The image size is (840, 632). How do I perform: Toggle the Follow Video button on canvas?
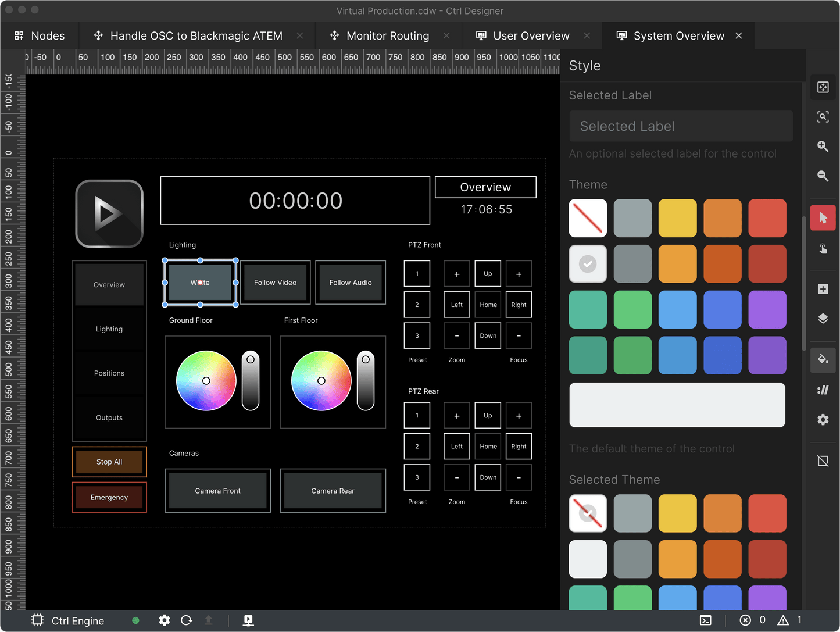click(275, 283)
